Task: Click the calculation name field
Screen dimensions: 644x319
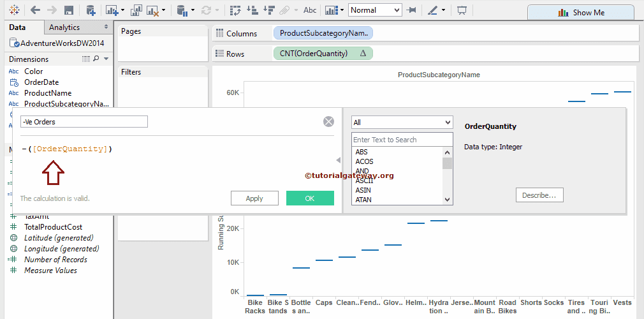Action: click(x=84, y=121)
